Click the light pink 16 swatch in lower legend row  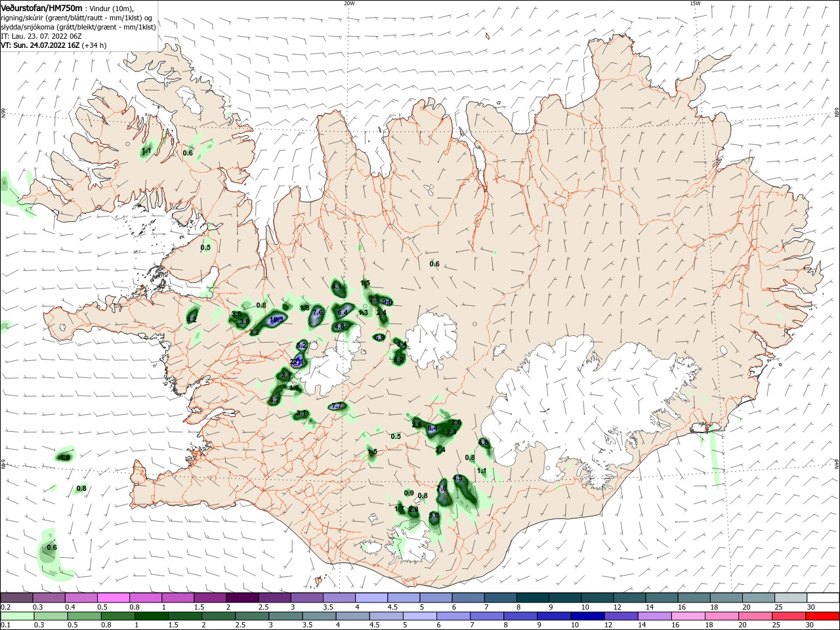pyautogui.click(x=688, y=616)
